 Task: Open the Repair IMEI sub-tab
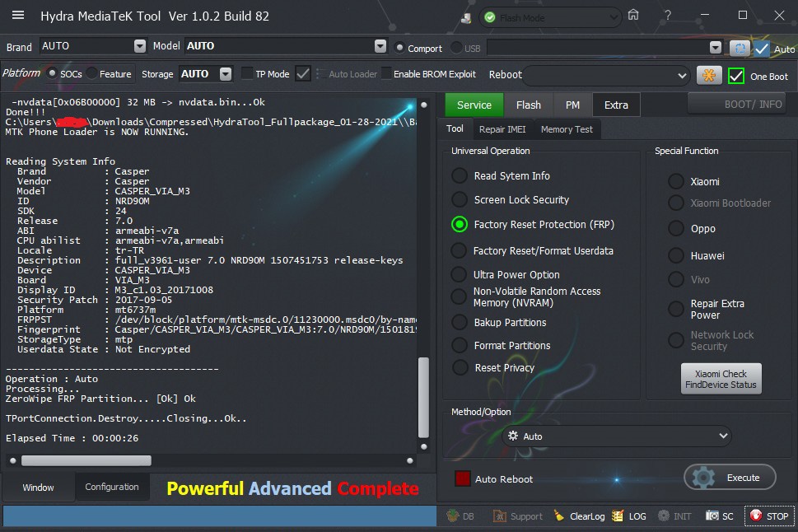(x=502, y=129)
